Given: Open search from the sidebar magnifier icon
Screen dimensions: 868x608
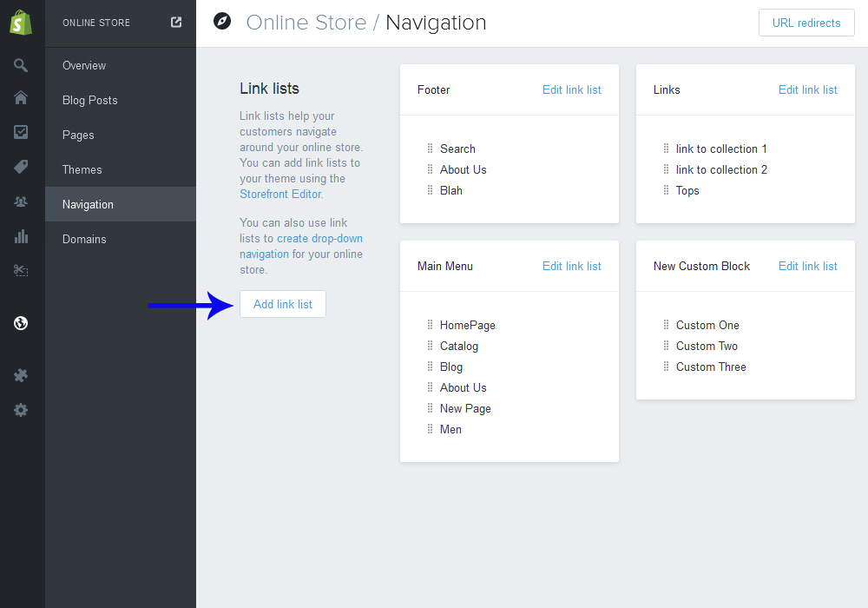Looking at the screenshot, I should [21, 65].
